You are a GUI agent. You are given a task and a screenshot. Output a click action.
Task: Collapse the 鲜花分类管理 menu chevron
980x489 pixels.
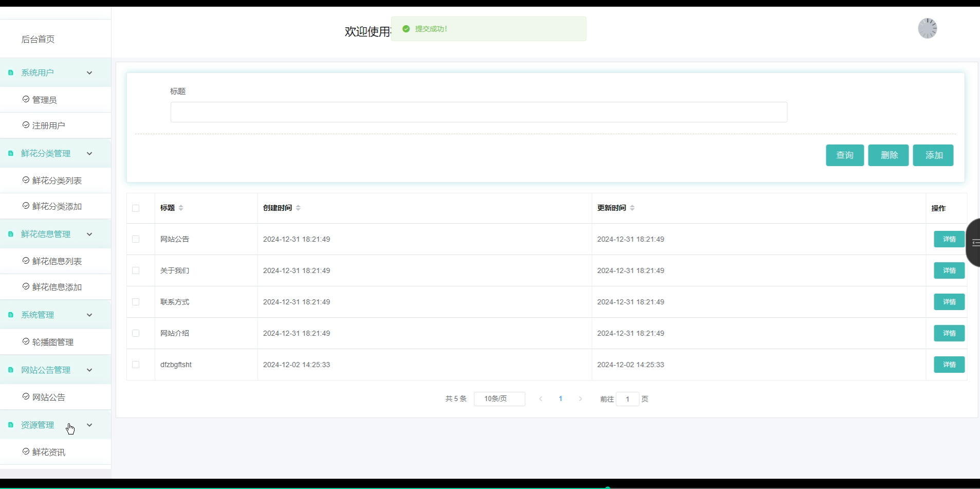pyautogui.click(x=89, y=153)
